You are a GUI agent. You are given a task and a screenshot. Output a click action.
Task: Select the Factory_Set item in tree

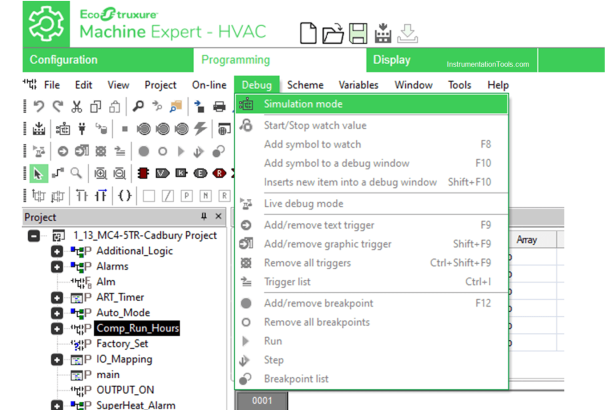coord(122,344)
